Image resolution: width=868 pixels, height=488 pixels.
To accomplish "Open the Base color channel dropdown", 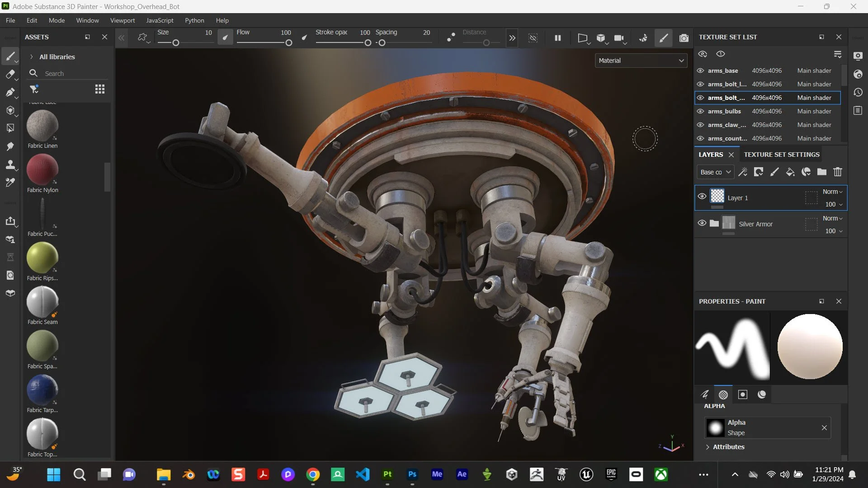I will (715, 172).
